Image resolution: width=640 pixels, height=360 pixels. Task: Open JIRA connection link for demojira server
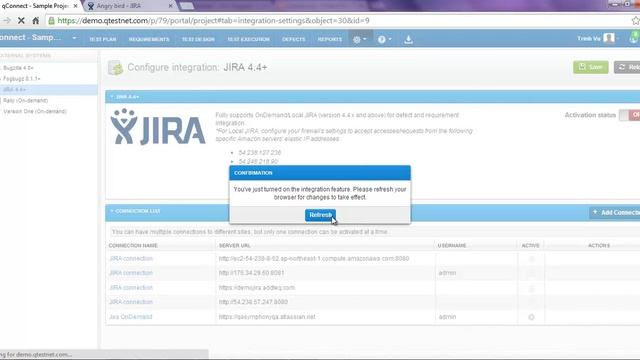[x=131, y=288]
